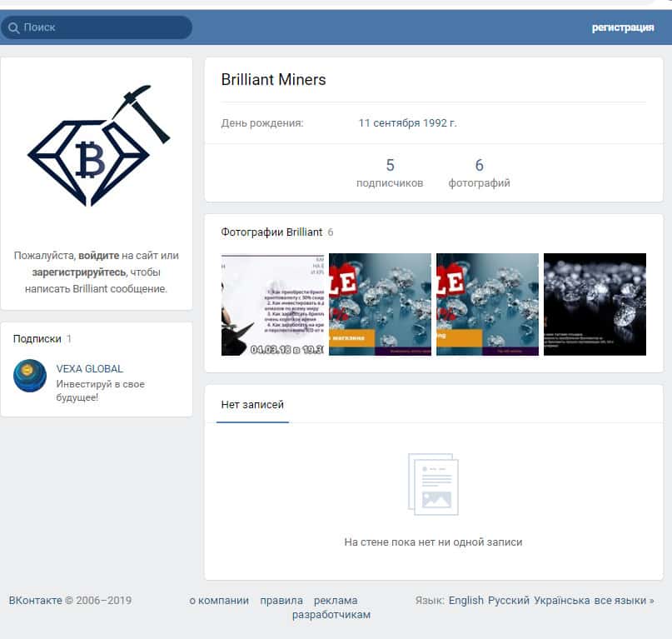
Task: Open the регистрация link in header
Action: pyautogui.click(x=623, y=27)
